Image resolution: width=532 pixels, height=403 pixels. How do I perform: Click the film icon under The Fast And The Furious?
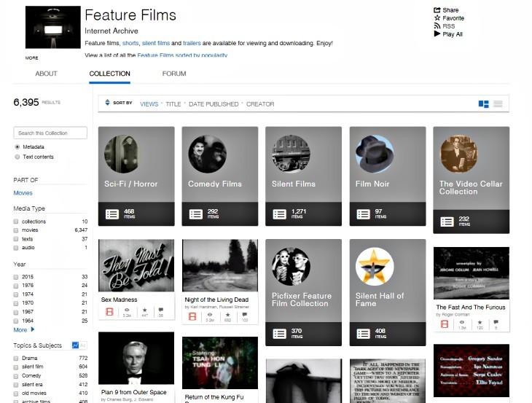[x=445, y=324]
